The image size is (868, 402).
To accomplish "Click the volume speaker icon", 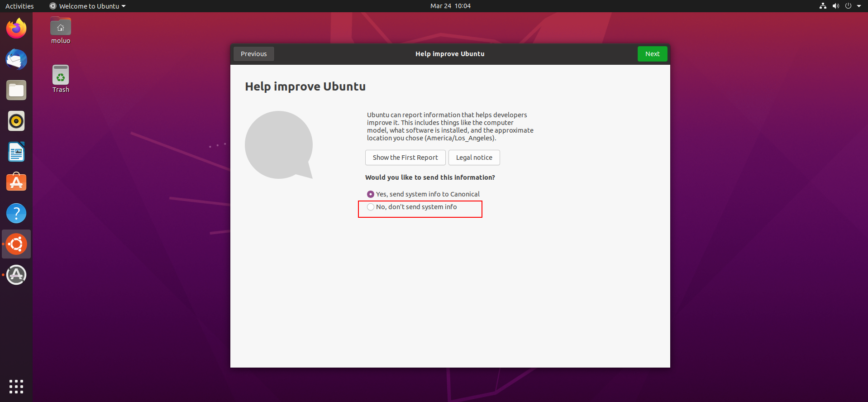I will [x=835, y=6].
